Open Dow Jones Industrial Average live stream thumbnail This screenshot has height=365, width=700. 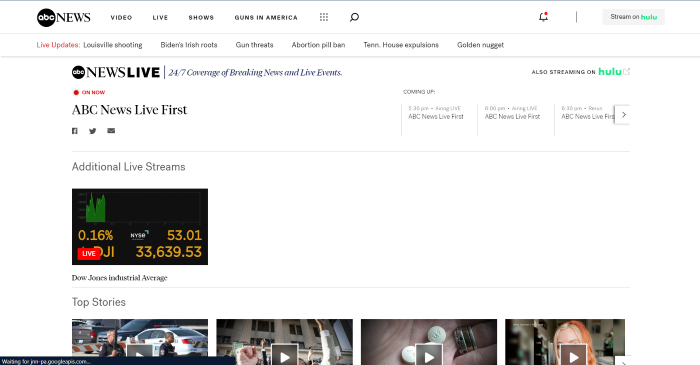140,227
